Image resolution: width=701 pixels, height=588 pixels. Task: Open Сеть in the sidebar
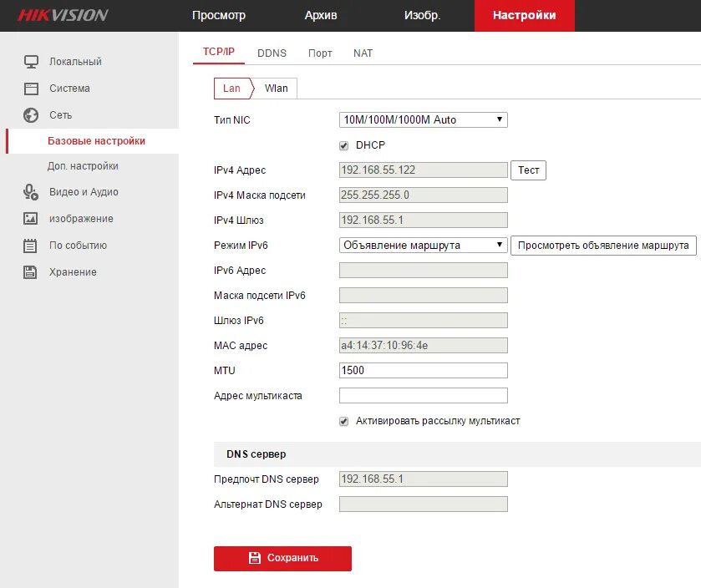pos(60,115)
